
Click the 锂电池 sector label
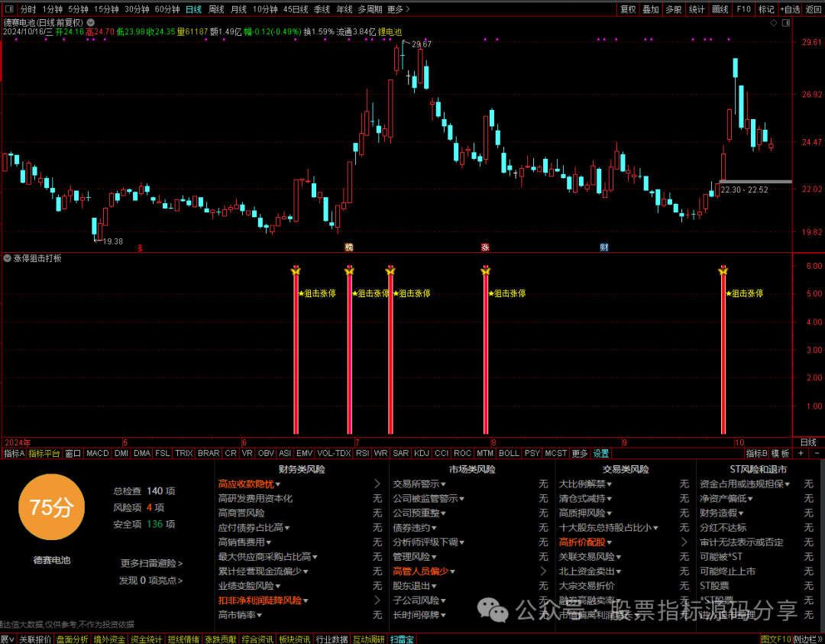click(x=390, y=32)
